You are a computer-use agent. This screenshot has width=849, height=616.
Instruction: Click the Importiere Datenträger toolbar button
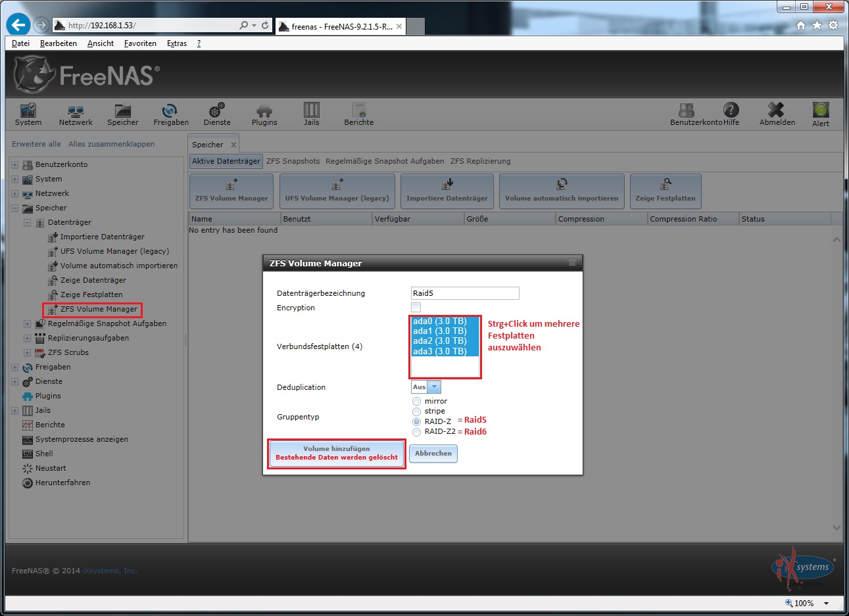447,191
